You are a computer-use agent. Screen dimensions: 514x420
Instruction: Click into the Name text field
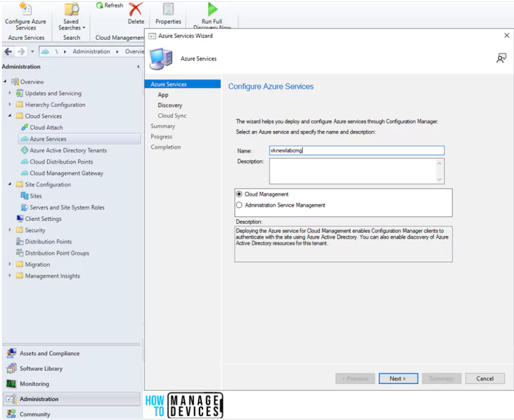[x=356, y=150]
